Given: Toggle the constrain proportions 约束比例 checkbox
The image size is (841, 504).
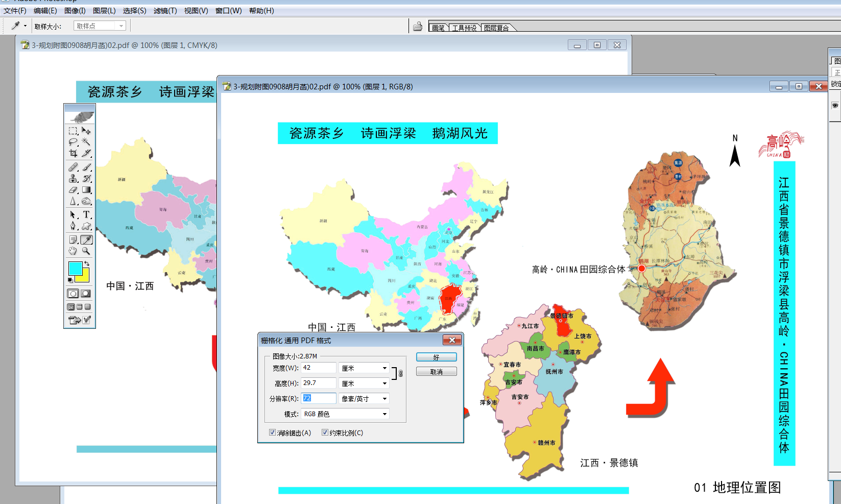Looking at the screenshot, I should [325, 433].
